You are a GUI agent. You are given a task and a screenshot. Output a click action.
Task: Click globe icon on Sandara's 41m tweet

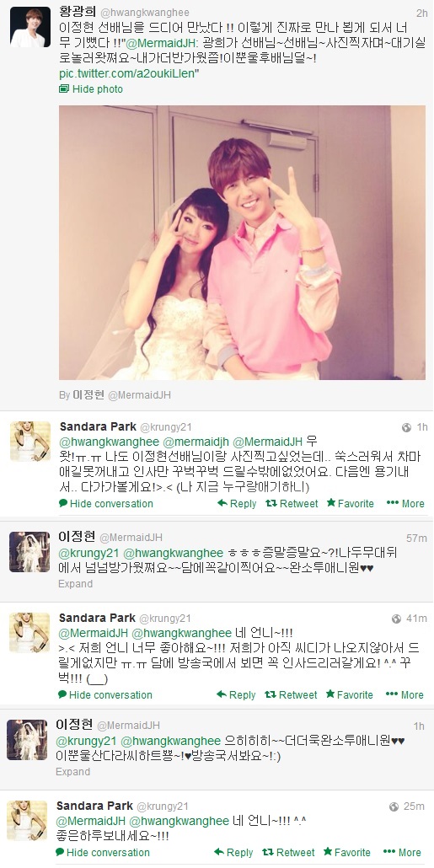[x=395, y=619]
